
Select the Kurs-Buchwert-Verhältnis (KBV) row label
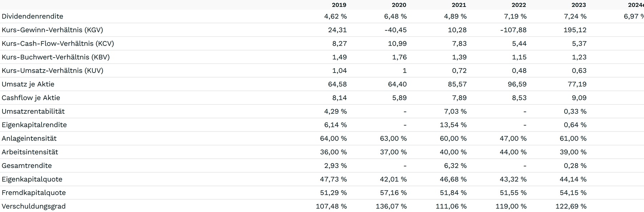click(x=56, y=57)
